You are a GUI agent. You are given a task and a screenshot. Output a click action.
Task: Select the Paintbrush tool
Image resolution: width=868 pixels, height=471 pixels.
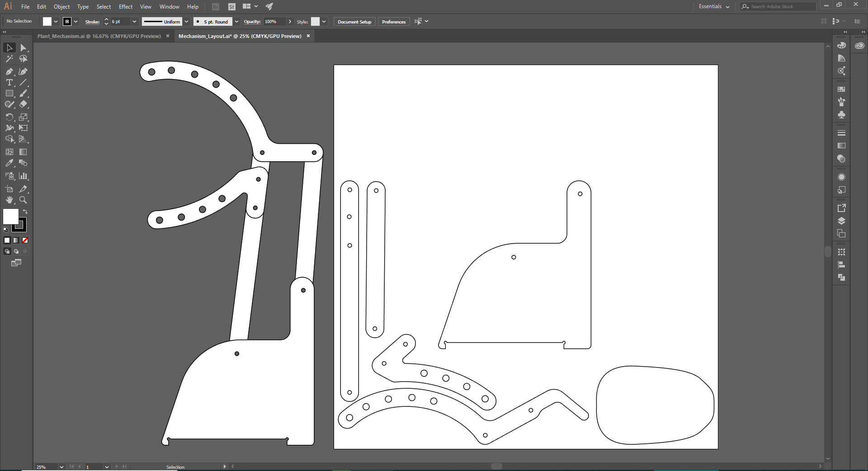pos(24,94)
